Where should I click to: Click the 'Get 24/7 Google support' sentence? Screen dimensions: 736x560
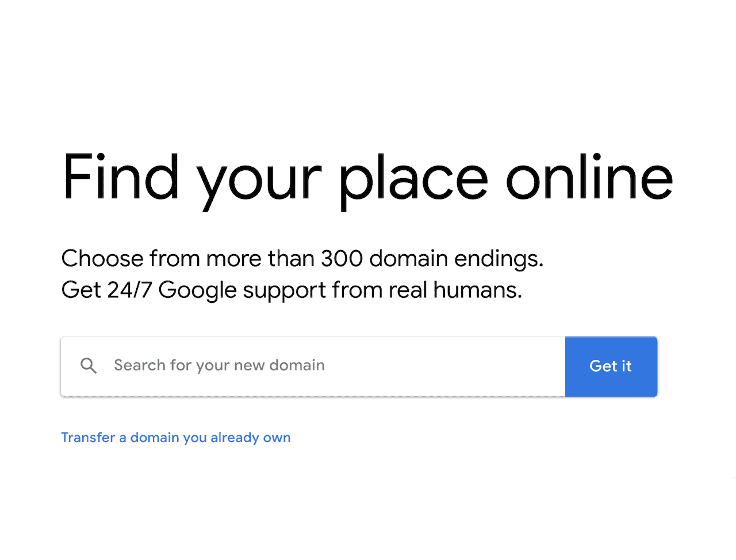click(x=292, y=290)
